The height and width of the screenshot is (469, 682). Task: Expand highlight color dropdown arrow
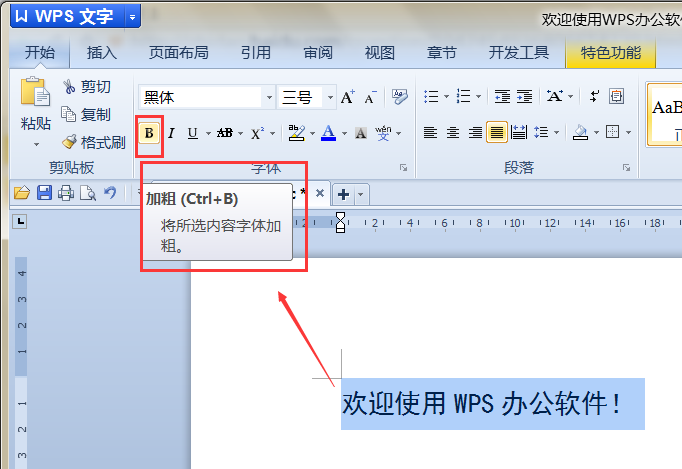[x=312, y=133]
